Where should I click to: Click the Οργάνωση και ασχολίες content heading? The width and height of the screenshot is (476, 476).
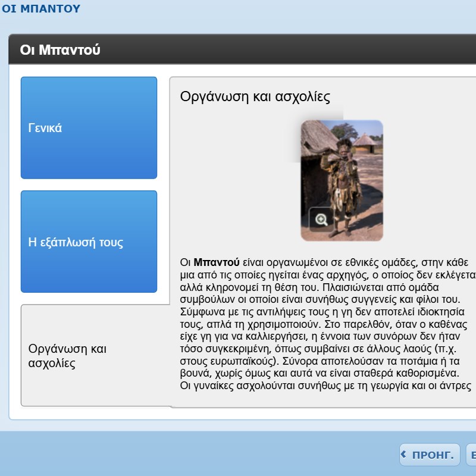pyautogui.click(x=255, y=96)
